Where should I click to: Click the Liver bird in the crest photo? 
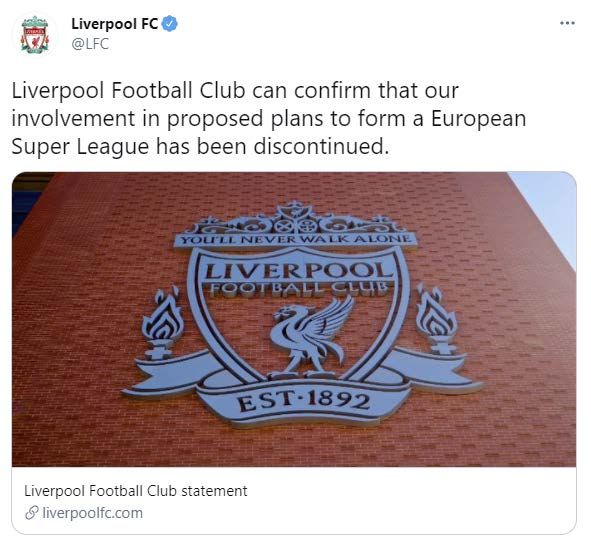tap(310, 336)
